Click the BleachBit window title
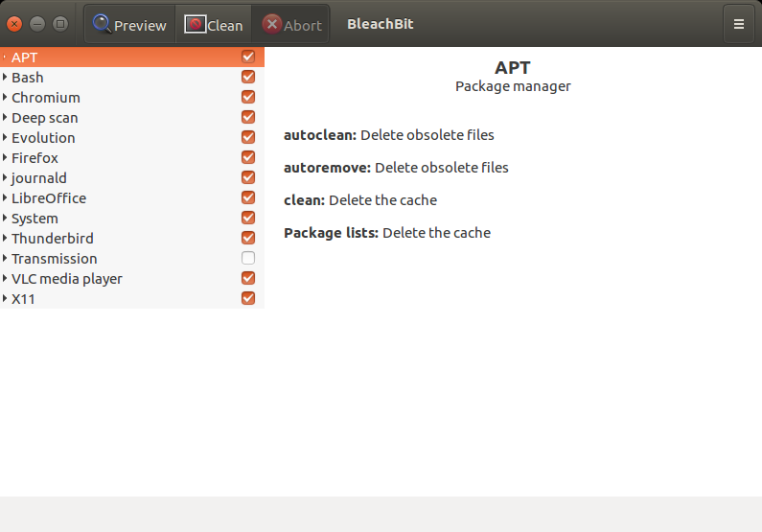 pyautogui.click(x=380, y=24)
